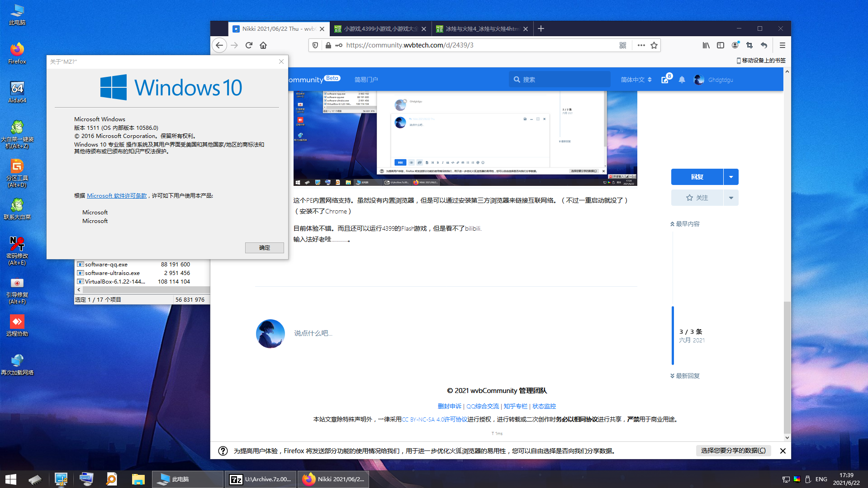This screenshot has height=488, width=868.
Task: Open the Ghdgtdgu user menu
Action: click(713, 80)
